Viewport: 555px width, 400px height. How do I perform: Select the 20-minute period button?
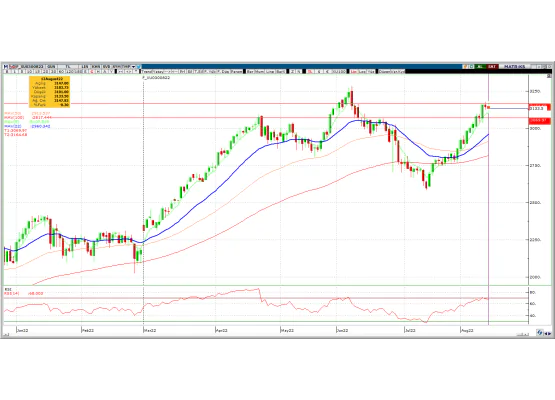click(x=45, y=71)
